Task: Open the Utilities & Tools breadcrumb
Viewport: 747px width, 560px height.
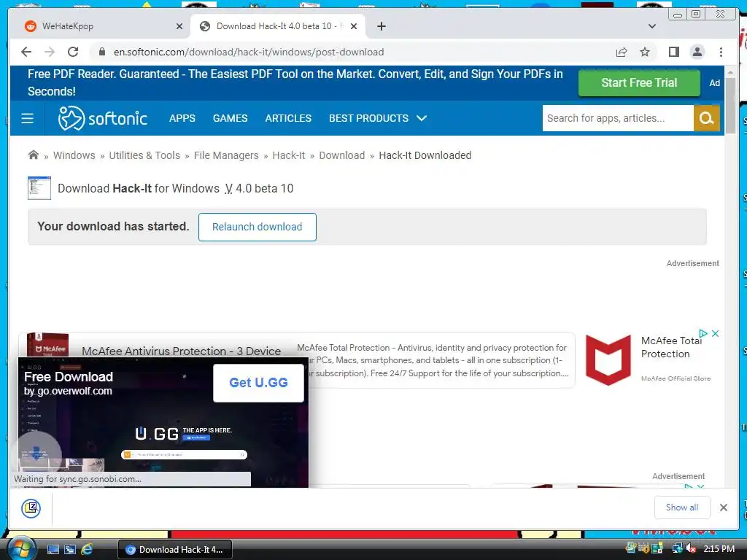Action: point(144,155)
